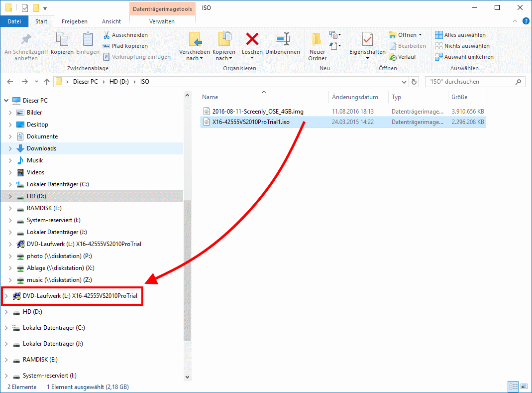This screenshot has width=532, height=393.
Task: Click the HD (D:) breadcrumb in address bar
Action: tap(119, 82)
